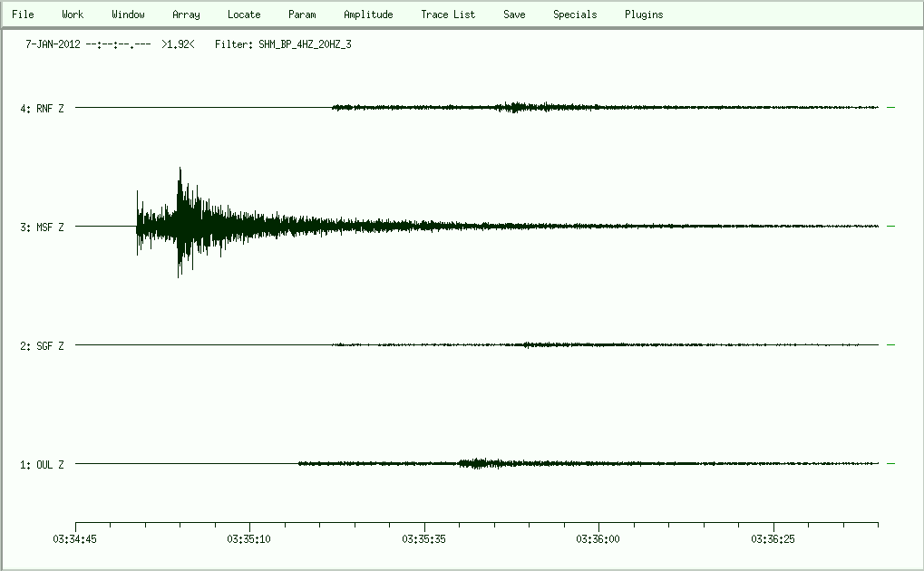Open the Param menu
This screenshot has width=924, height=571.
point(302,15)
